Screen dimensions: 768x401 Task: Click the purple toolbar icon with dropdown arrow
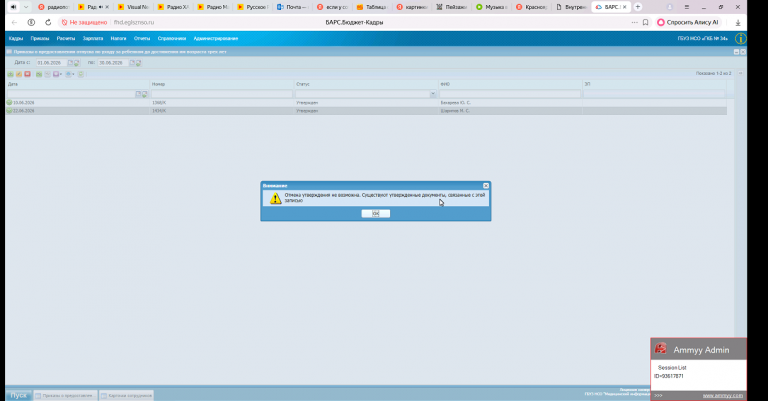click(x=57, y=74)
